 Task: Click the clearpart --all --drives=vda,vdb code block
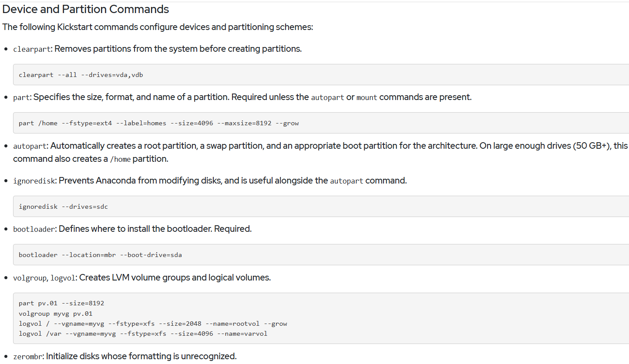click(321, 75)
